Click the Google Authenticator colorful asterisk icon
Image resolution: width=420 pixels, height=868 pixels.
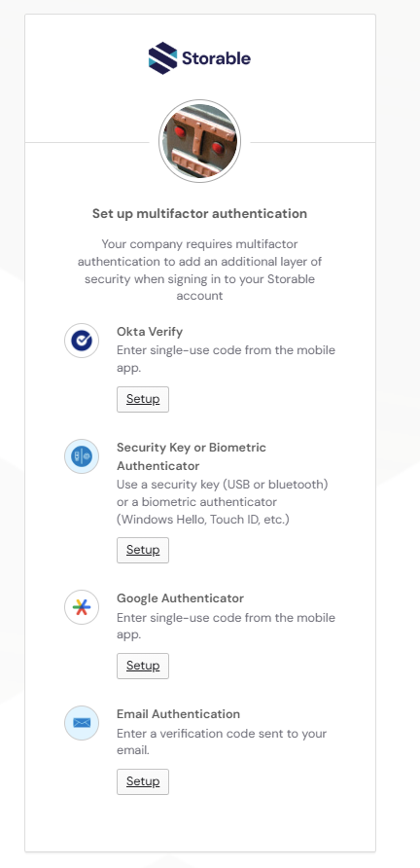(x=82, y=607)
